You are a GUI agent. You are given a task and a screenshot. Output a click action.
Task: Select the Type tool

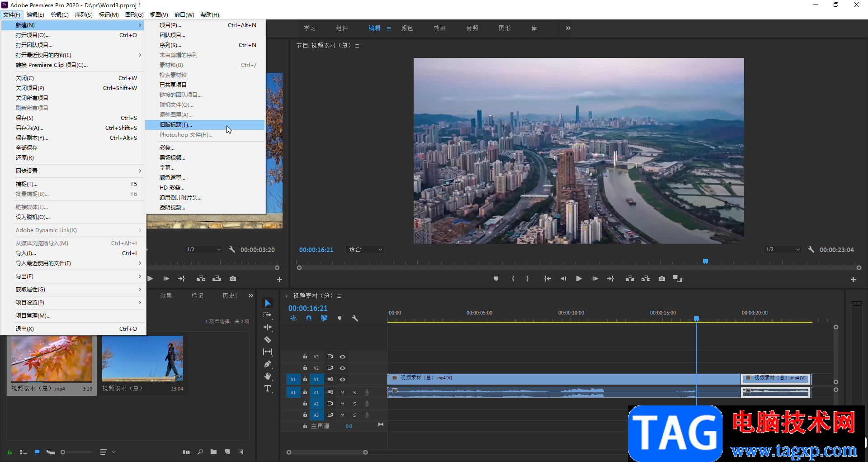268,388
